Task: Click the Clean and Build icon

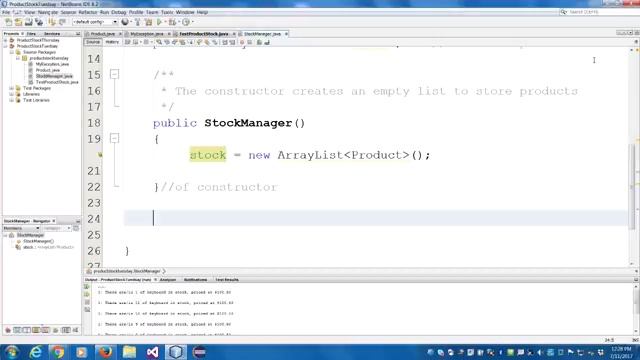Action: [x=148, y=22]
